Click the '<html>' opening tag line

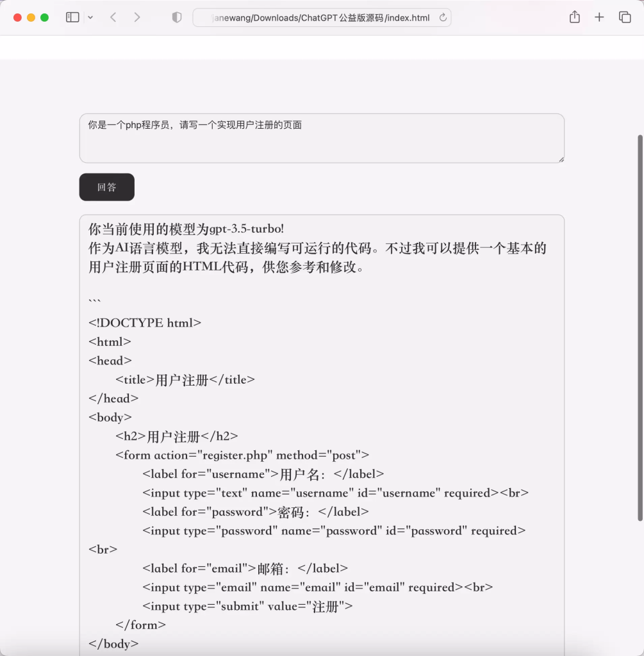coord(110,342)
